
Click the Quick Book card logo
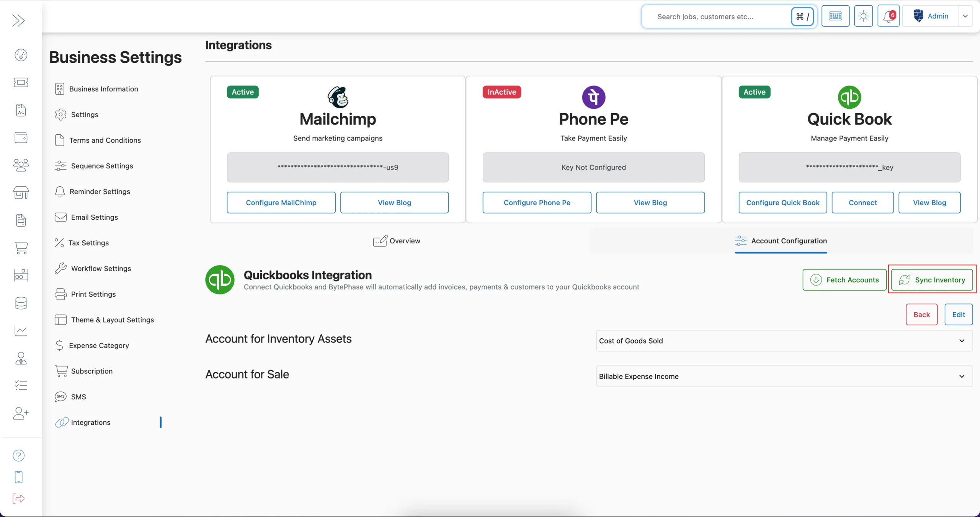(849, 97)
